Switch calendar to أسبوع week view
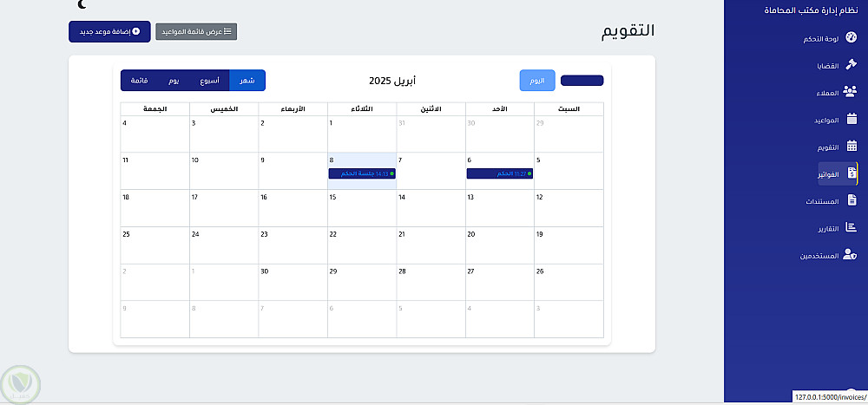 click(x=209, y=81)
